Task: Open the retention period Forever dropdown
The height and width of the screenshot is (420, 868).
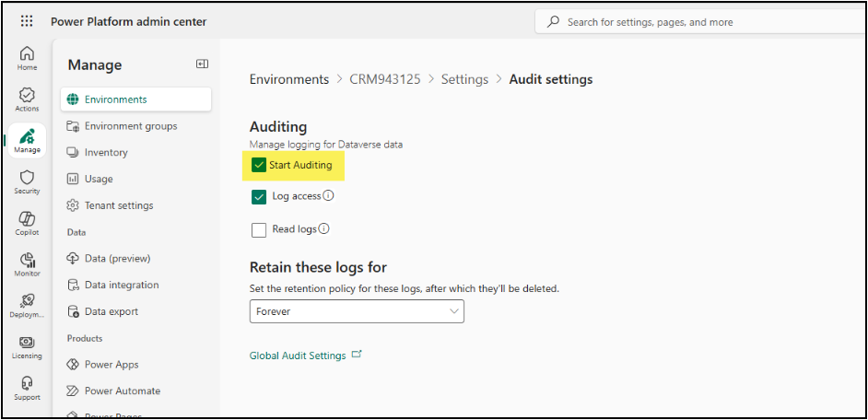Action: (x=357, y=312)
